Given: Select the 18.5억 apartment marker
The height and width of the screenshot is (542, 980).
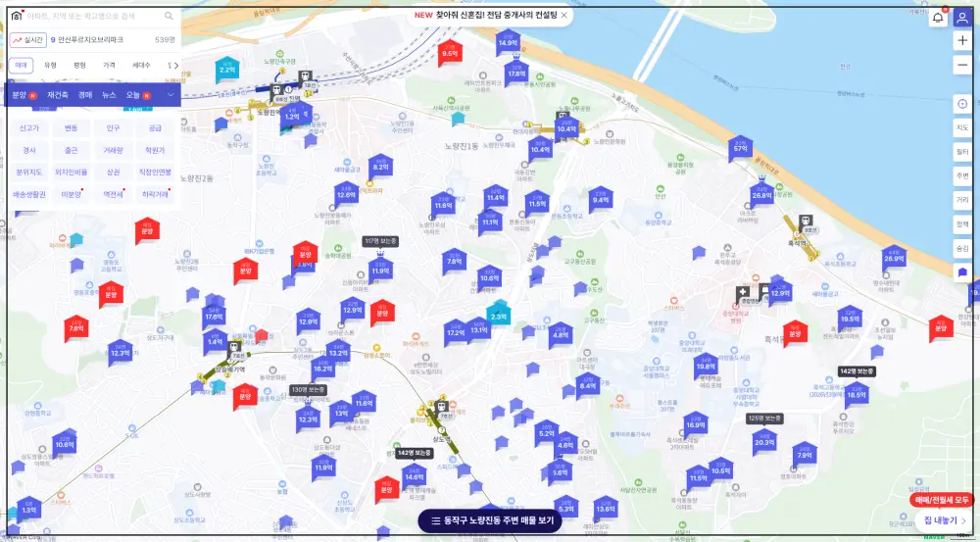Looking at the screenshot, I should point(857,394).
